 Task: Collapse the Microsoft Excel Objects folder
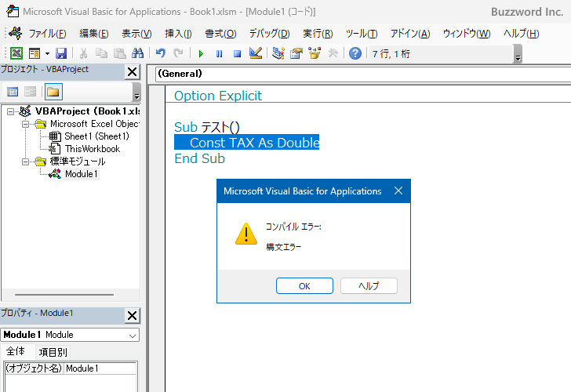click(x=25, y=124)
